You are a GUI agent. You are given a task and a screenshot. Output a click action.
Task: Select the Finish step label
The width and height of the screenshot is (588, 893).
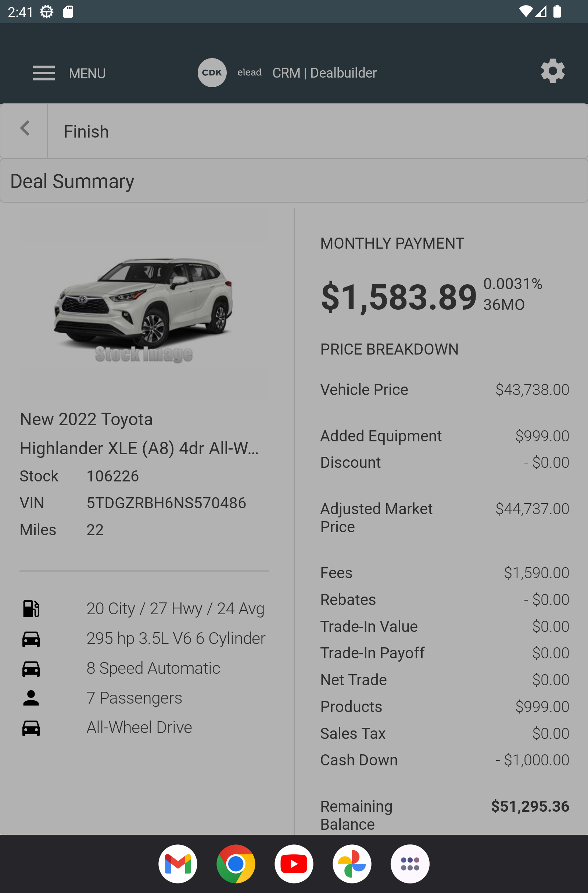[86, 132]
